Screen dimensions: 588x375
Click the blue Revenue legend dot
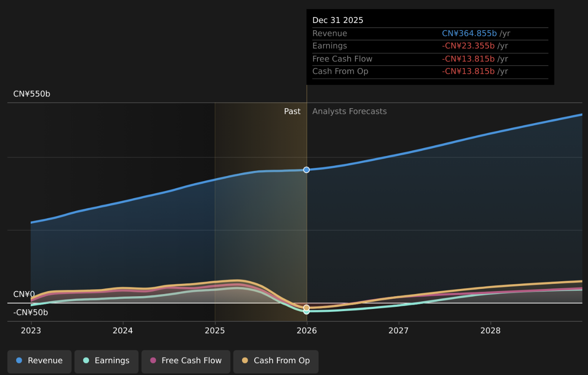(19, 361)
